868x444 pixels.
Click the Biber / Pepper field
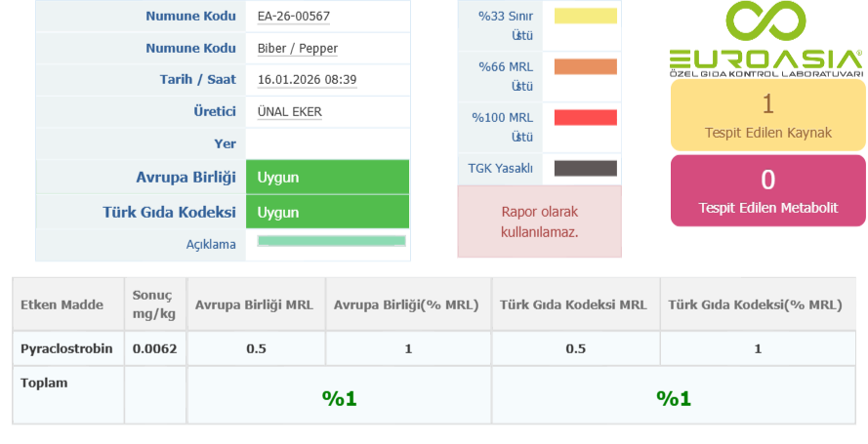click(298, 48)
